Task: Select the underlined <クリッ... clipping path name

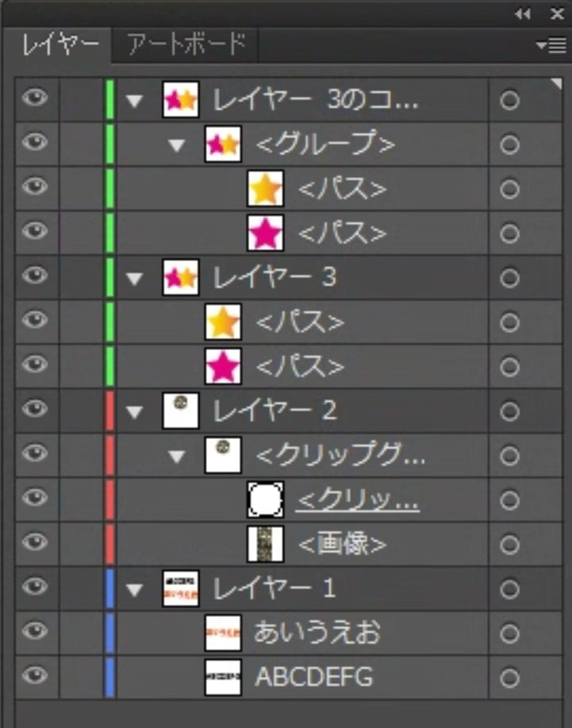Action: (358, 500)
